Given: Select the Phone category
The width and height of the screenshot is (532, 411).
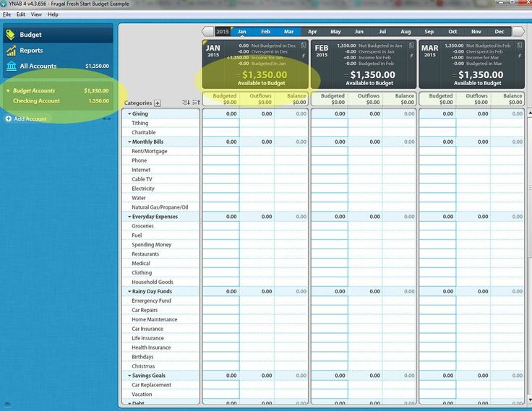Looking at the screenshot, I should pos(139,161).
